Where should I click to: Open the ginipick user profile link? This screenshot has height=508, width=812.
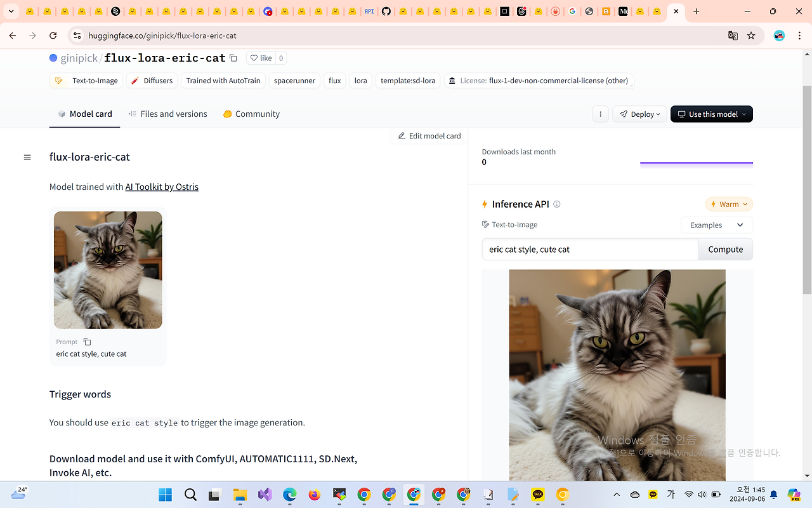click(79, 58)
